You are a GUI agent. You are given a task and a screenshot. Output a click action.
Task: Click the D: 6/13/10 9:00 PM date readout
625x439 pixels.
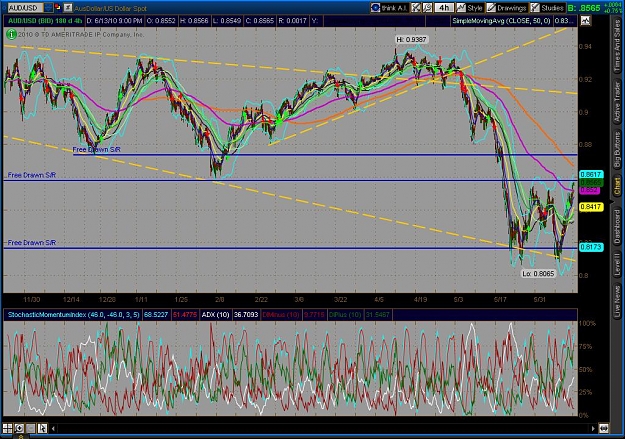point(114,21)
